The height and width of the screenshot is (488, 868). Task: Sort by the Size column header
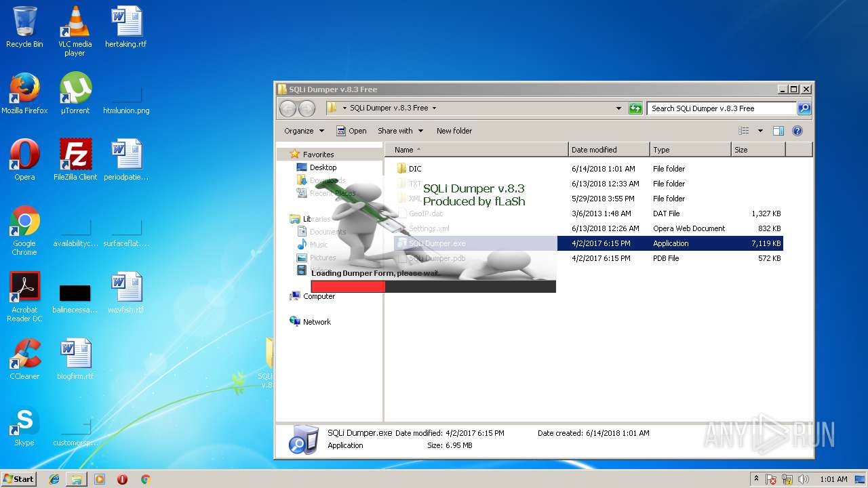point(758,150)
